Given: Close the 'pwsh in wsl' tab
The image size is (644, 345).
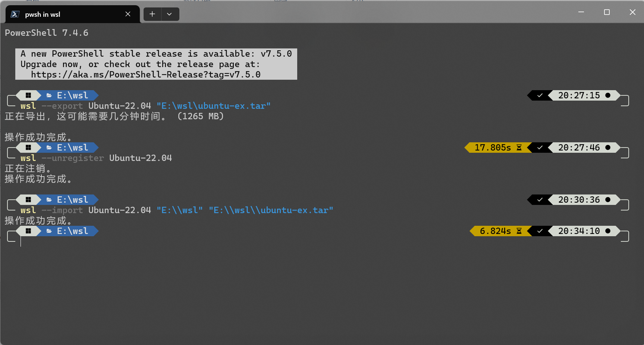Looking at the screenshot, I should 128,14.
